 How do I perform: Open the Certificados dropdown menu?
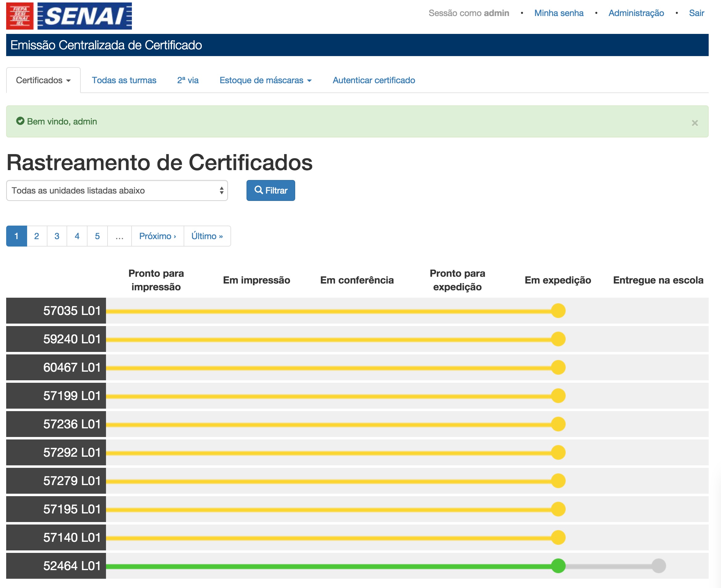[x=43, y=80]
